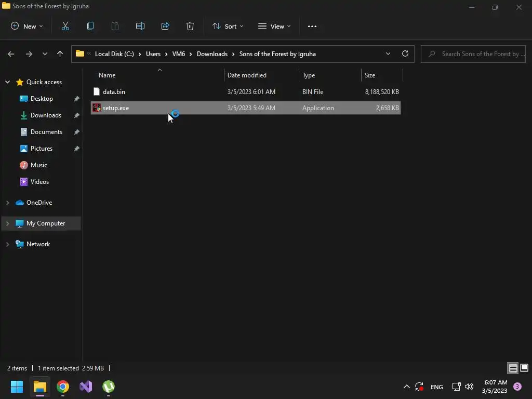532x399 pixels.
Task: Navigate to Downloads in the breadcrumb
Action: (x=212, y=54)
